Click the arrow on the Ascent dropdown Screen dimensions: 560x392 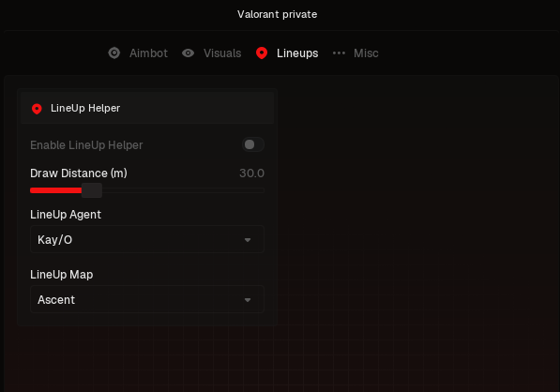pyautogui.click(x=248, y=300)
